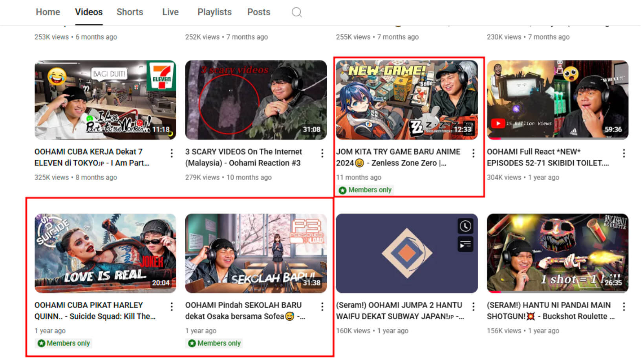
Task: Click '279K views • 10 months ago' text
Action: pos(229,178)
